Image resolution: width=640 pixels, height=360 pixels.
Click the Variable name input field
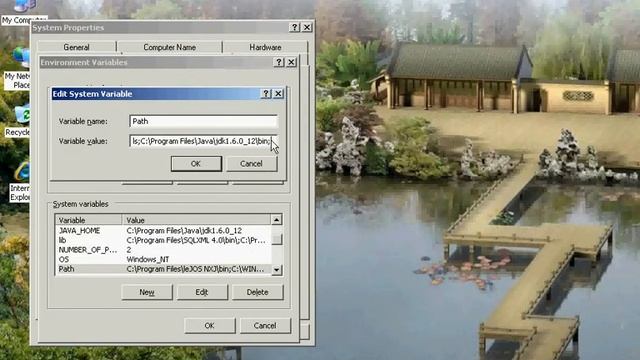coord(203,121)
